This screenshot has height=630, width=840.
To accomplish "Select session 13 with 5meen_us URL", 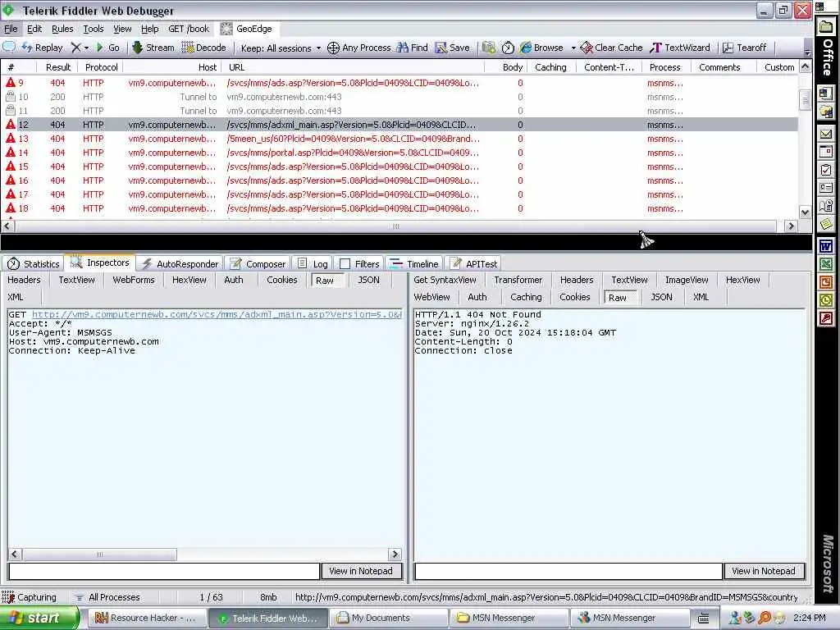I will [x=399, y=139].
